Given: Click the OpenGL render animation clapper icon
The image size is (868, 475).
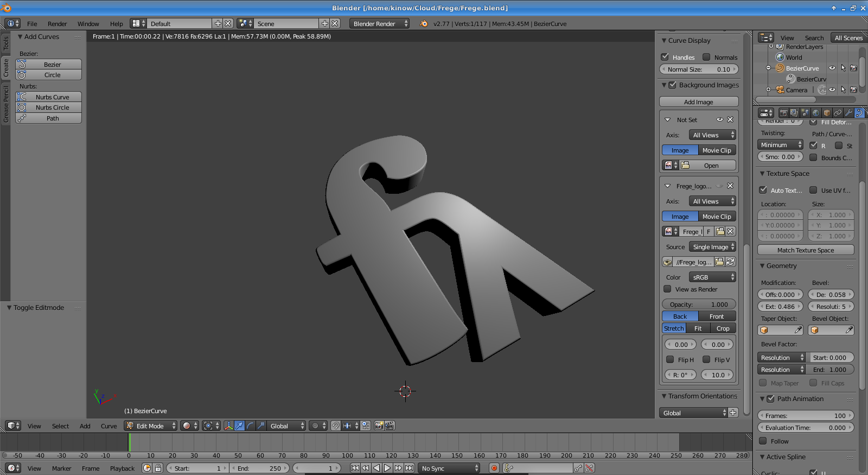Looking at the screenshot, I should 390,426.
